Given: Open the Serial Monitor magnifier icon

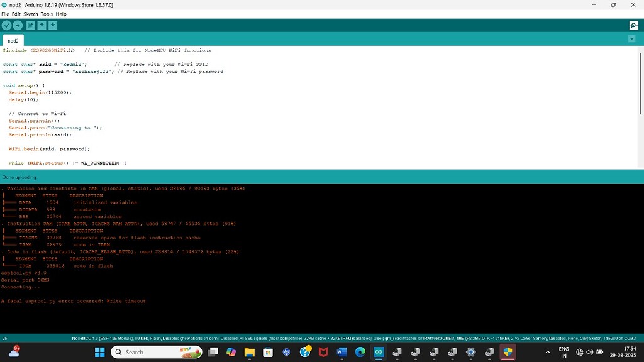Looking at the screenshot, I should point(633,26).
